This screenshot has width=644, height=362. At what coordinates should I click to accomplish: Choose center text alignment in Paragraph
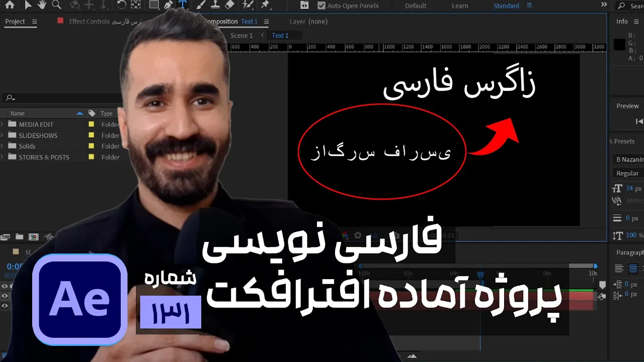(633, 269)
